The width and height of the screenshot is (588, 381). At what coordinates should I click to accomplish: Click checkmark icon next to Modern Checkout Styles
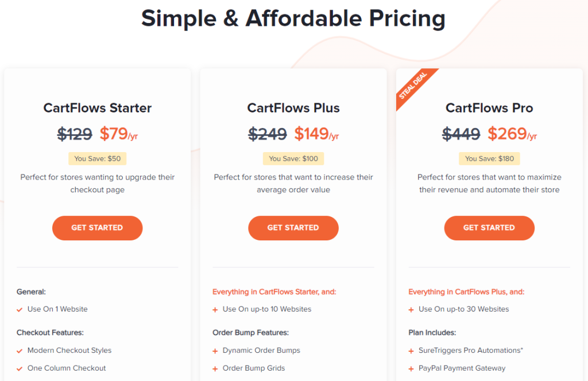pos(20,351)
